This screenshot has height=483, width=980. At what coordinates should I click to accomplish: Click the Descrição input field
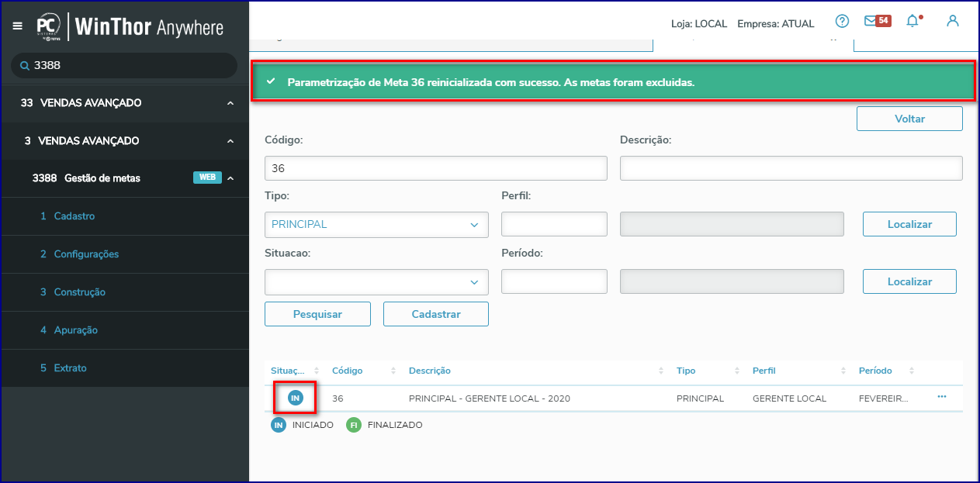click(x=791, y=168)
